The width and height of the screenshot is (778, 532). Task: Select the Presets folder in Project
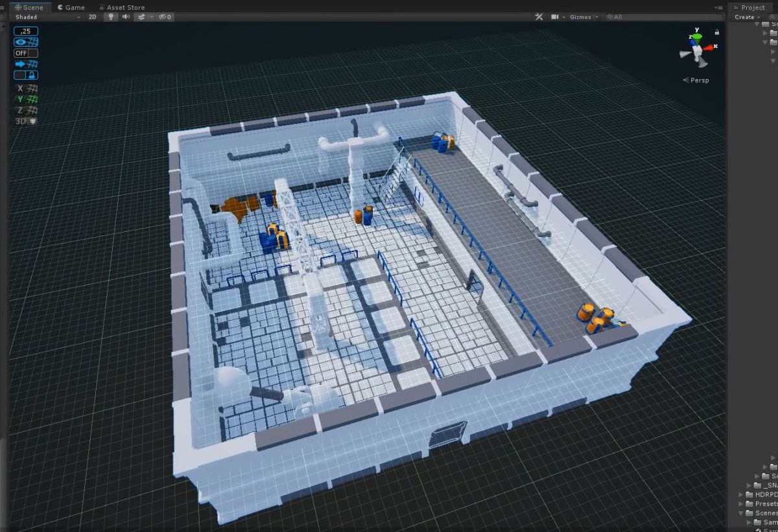click(762, 503)
